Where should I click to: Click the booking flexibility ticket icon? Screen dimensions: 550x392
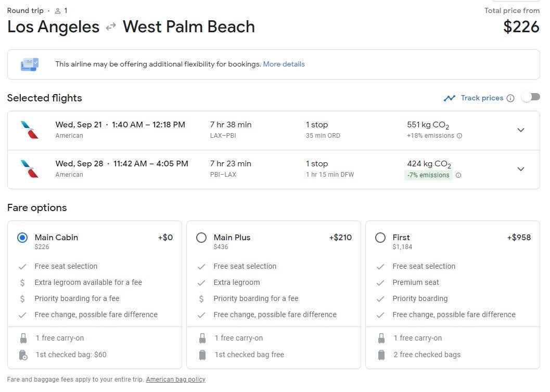pos(30,64)
